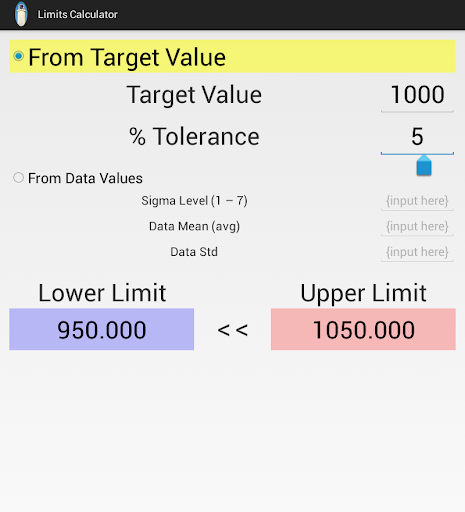The height and width of the screenshot is (512, 465).
Task: Click the % Tolerance label
Action: click(x=194, y=137)
